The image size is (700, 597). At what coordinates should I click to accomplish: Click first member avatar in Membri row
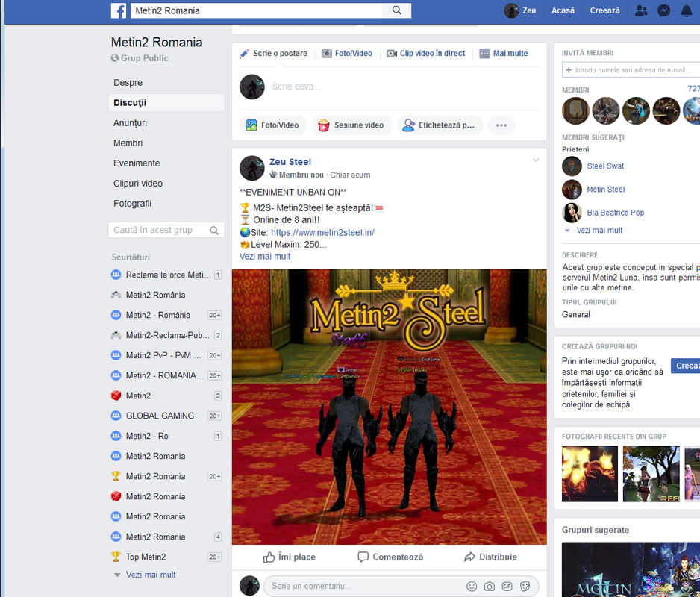pyautogui.click(x=575, y=110)
